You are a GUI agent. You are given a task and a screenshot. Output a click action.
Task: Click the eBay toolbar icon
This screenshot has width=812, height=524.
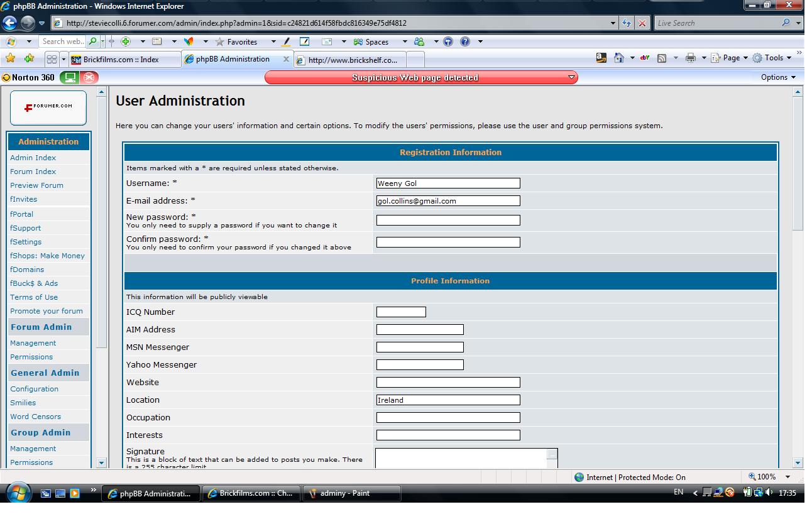click(645, 58)
